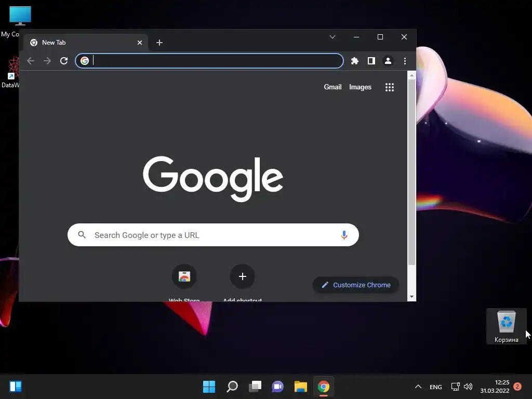The width and height of the screenshot is (532, 399).
Task: Open the Extensions puzzle icon
Action: pyautogui.click(x=354, y=61)
